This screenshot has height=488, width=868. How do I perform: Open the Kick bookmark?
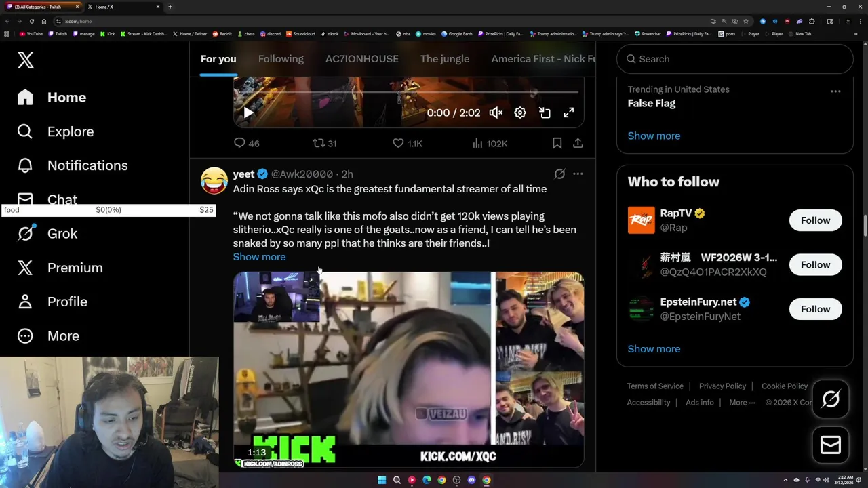coord(108,33)
